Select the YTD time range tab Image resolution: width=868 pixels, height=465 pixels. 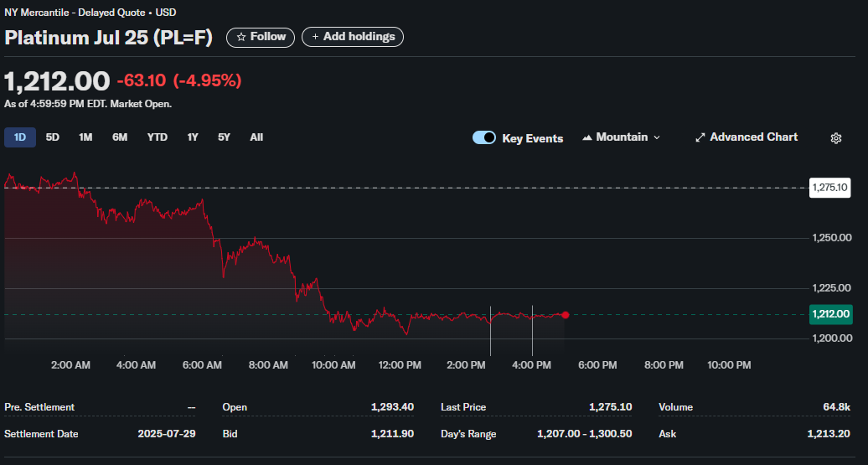point(158,137)
